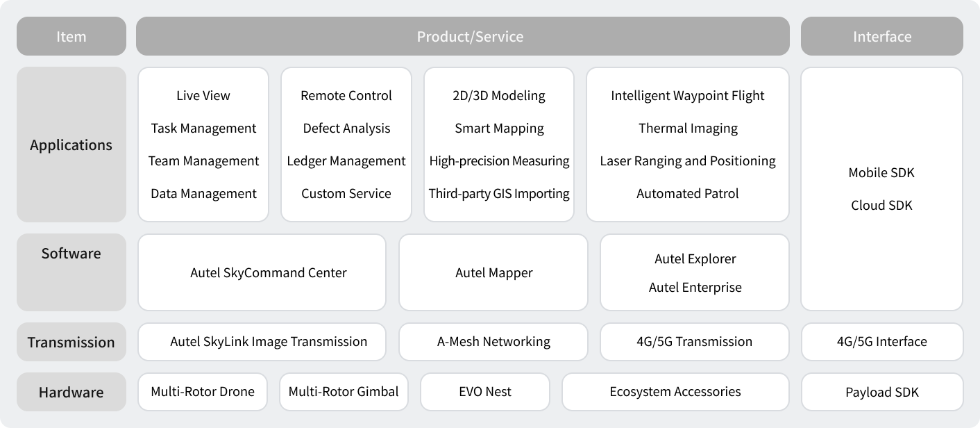Select the Ecosystem Accessories box
The image size is (980, 428).
coord(675,391)
